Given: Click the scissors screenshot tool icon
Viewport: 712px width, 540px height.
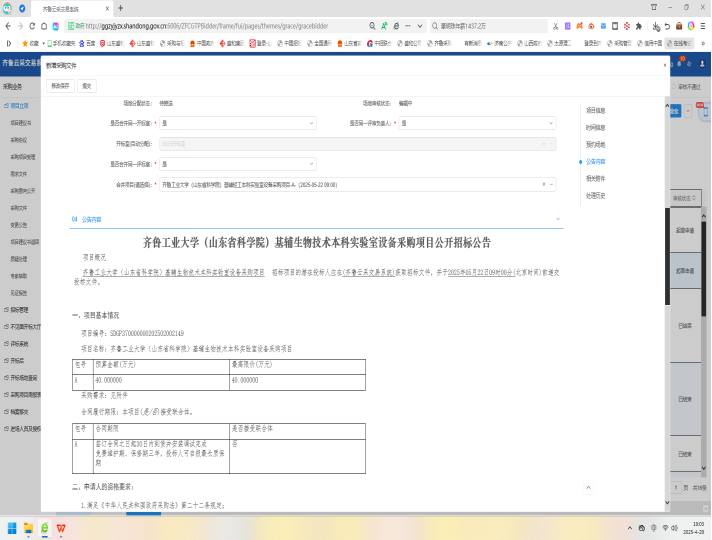Looking at the screenshot, I should point(555,26).
